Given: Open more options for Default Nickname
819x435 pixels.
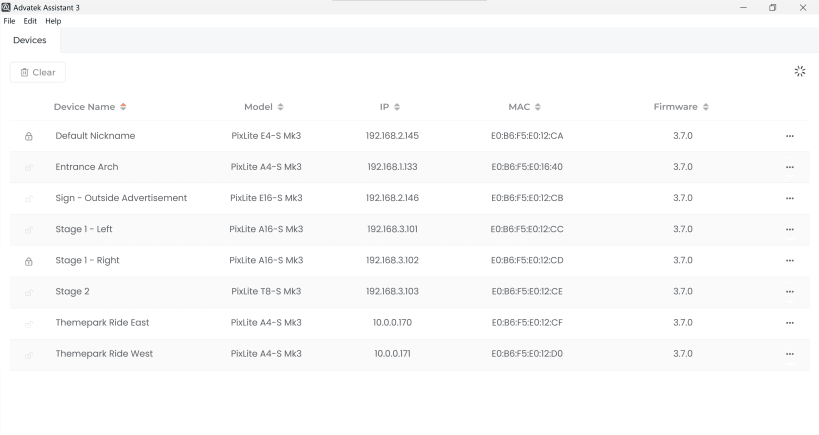Looking at the screenshot, I should [790, 136].
